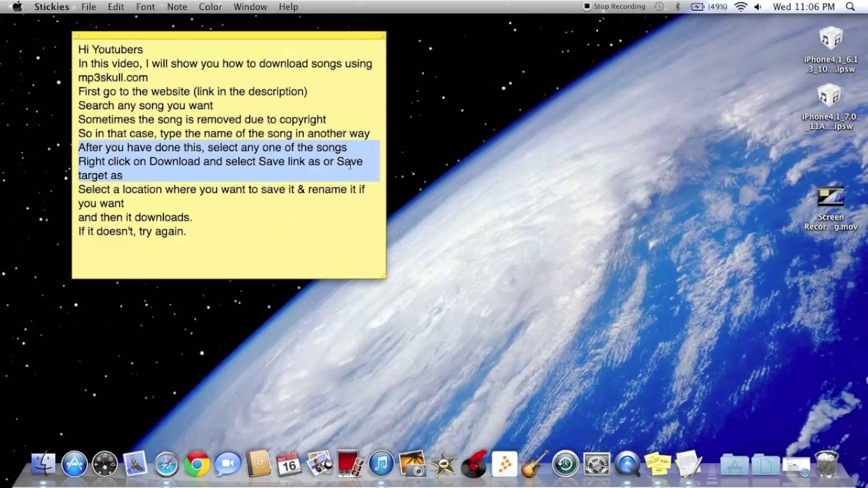Open Finder from the dock
868x488 pixels.
[x=43, y=464]
